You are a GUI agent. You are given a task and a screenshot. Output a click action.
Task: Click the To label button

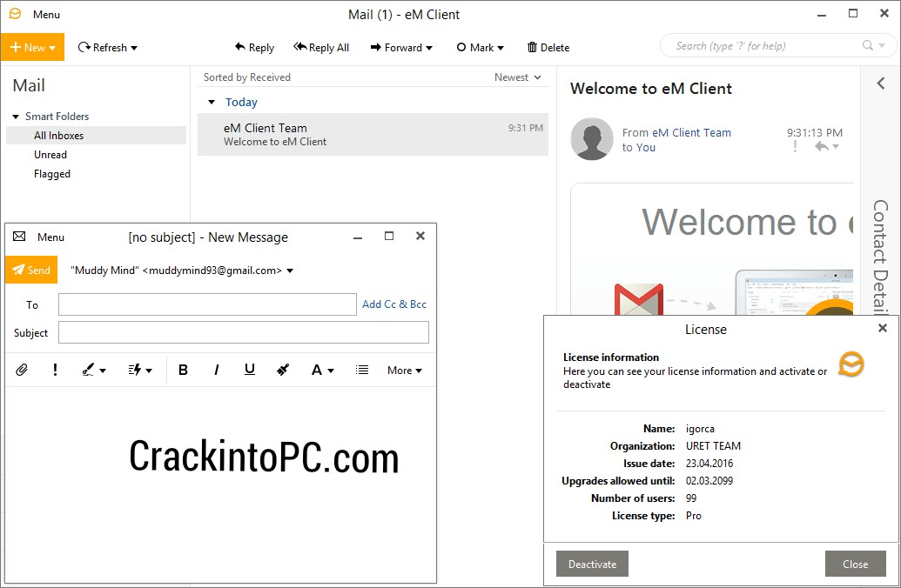point(32,305)
